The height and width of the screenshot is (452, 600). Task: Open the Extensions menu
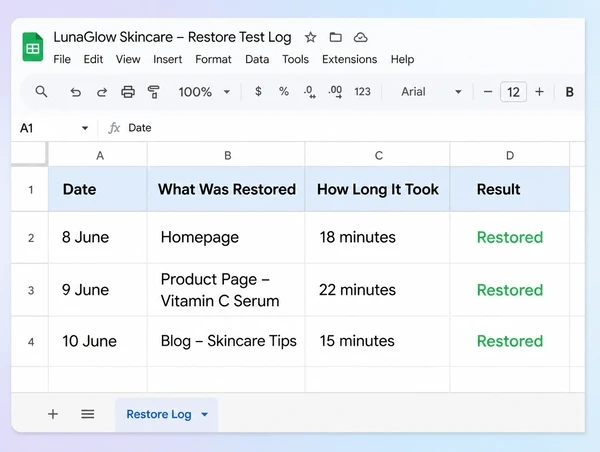tap(349, 59)
